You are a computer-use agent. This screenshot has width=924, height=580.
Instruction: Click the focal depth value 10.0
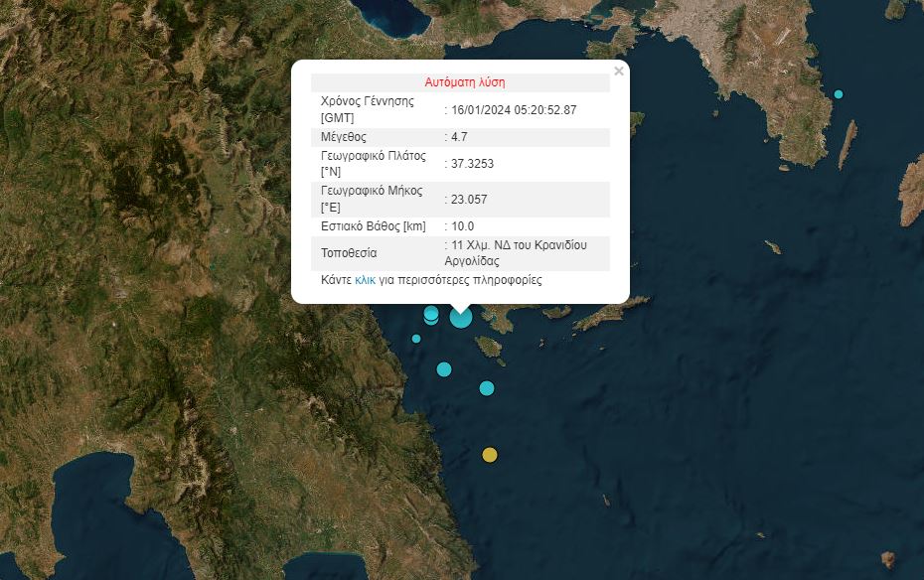462,226
